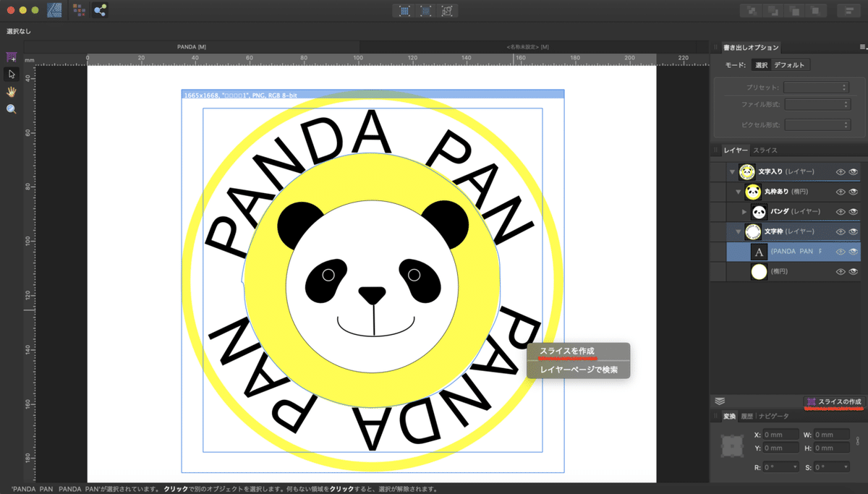This screenshot has width=868, height=494.
Task: Collapse the 文字入り layer group
Action: click(x=733, y=172)
